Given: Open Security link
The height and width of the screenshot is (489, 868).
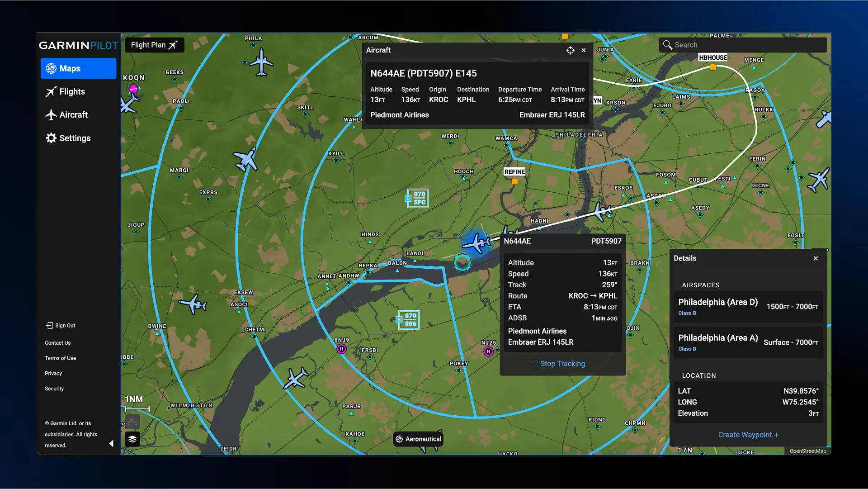Looking at the screenshot, I should (54, 389).
